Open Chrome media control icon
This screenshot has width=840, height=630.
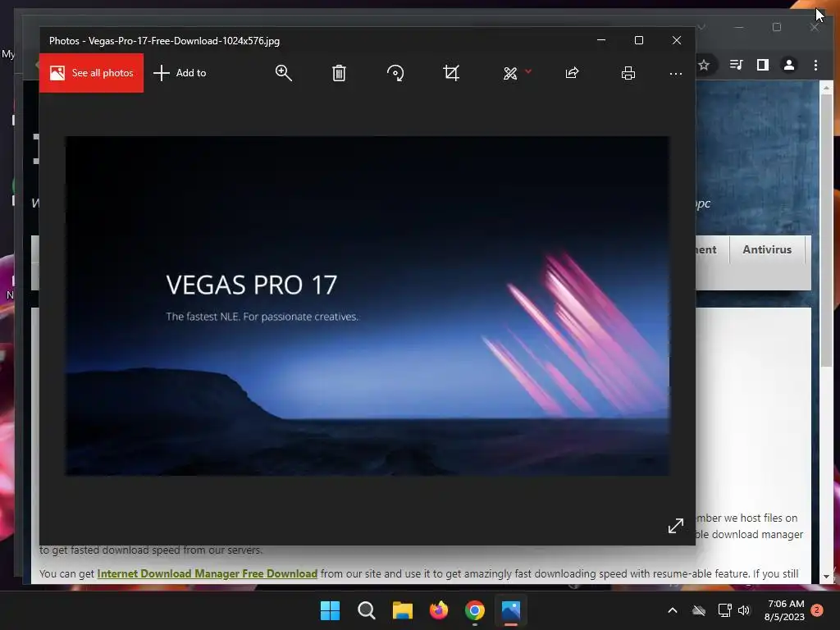tap(737, 65)
